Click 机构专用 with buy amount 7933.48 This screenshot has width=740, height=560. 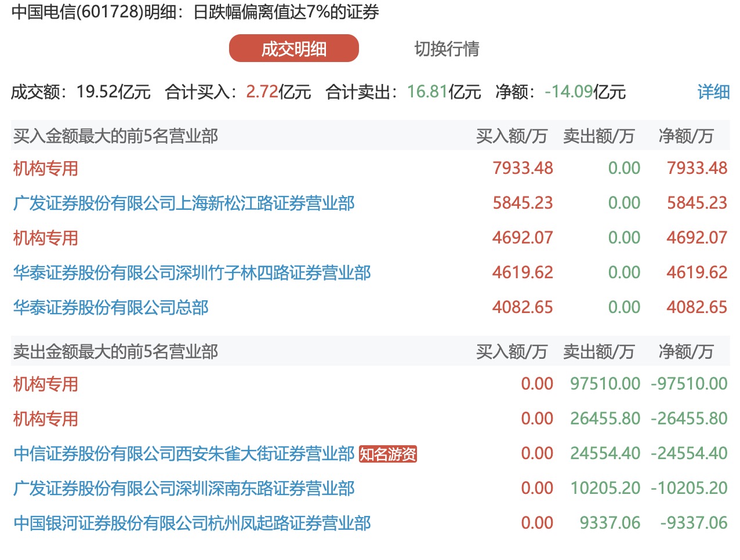(x=46, y=169)
